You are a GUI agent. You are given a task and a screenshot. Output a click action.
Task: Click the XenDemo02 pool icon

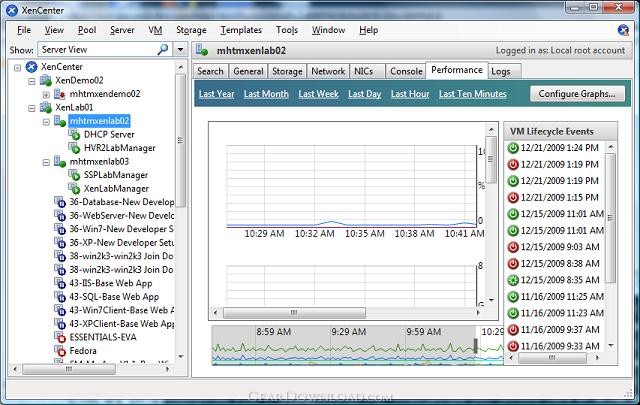[46, 80]
